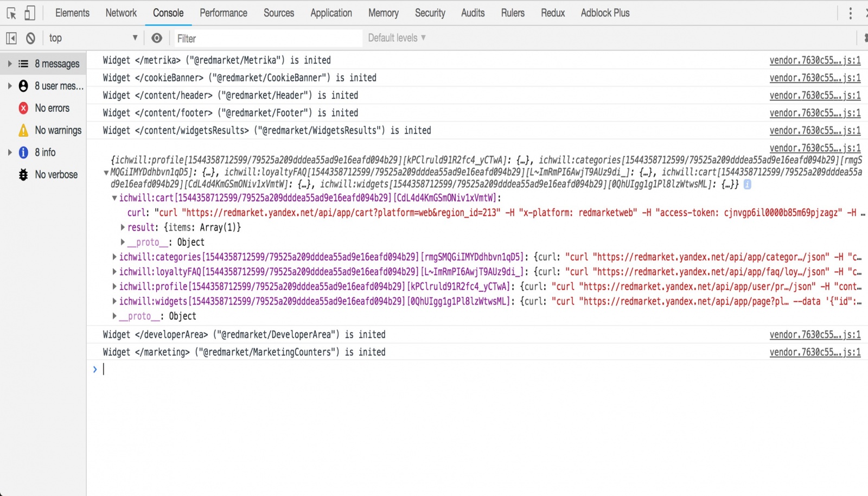Open the Default levels dropdown

(397, 38)
